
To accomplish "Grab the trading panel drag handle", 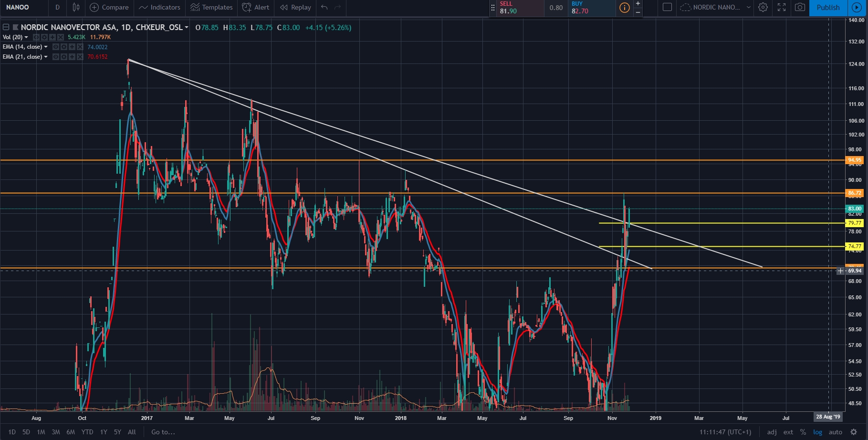I will click(493, 8).
